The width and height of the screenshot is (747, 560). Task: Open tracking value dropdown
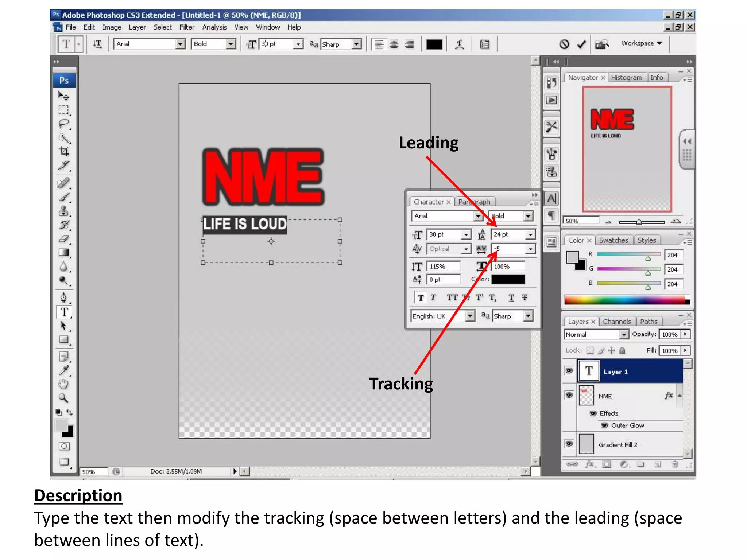click(530, 249)
